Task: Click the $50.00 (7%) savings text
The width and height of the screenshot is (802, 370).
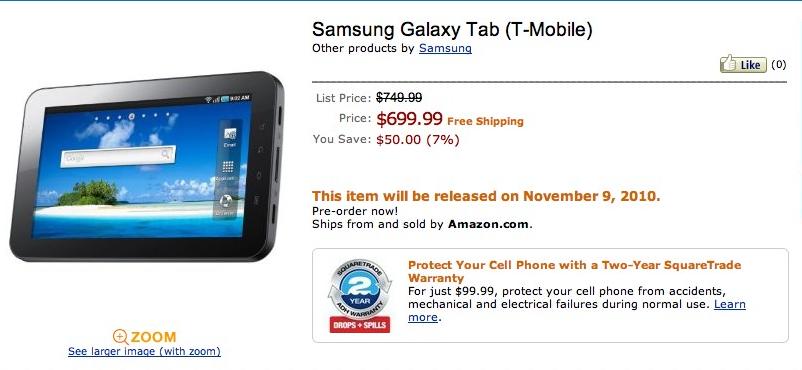Action: pos(417,139)
